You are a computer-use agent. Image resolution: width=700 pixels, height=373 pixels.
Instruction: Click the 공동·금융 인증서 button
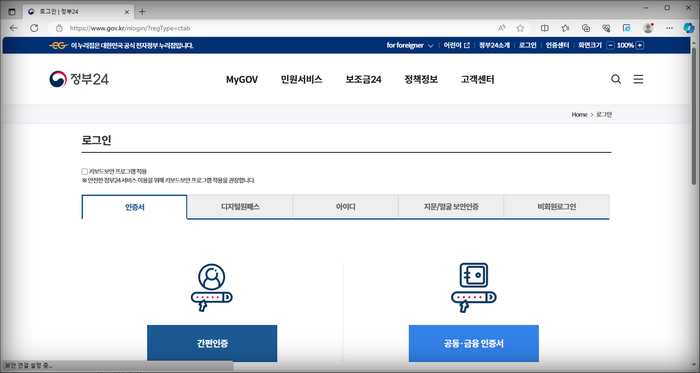[474, 343]
